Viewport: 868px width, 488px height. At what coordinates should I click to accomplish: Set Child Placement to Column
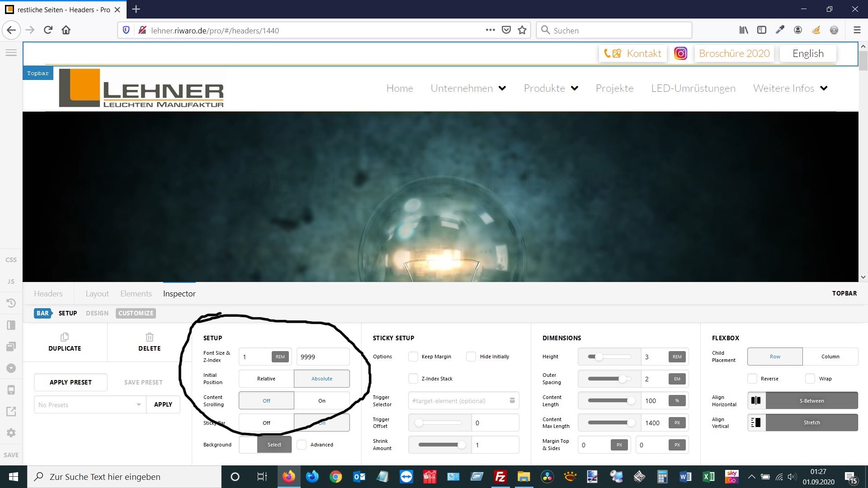(830, 357)
